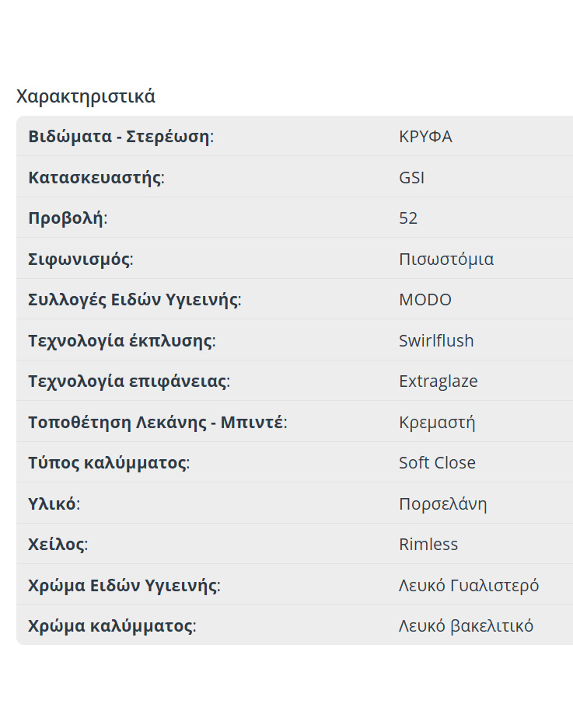Select the GSI manufacturer value
The width and height of the screenshot is (573, 728).
click(411, 178)
